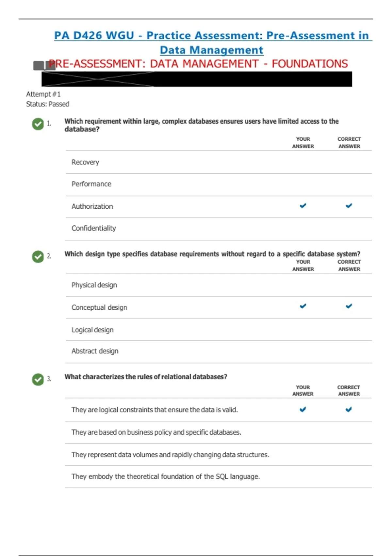This screenshot has width=392, height=556.
Task: Click green check icon beside question 1
Action: pyautogui.click(x=38, y=124)
